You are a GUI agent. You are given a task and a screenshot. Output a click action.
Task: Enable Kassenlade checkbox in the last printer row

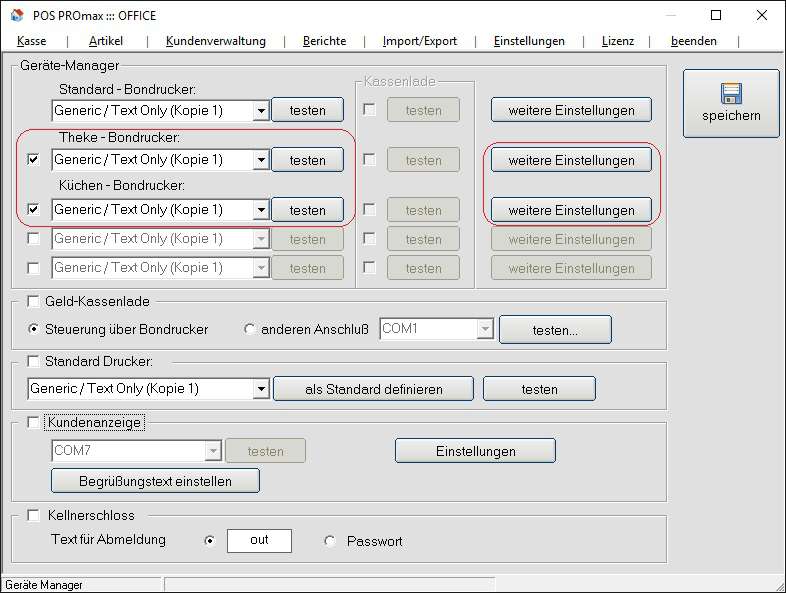[x=369, y=268]
